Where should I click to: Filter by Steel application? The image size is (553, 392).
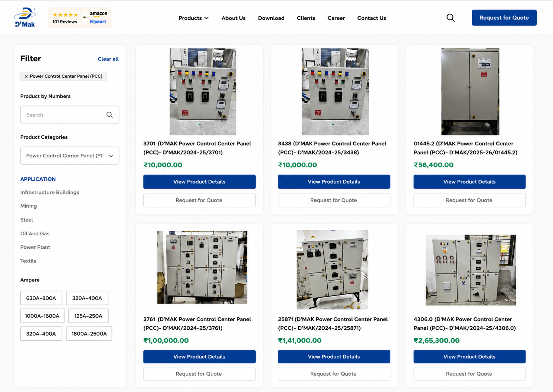[x=27, y=220]
